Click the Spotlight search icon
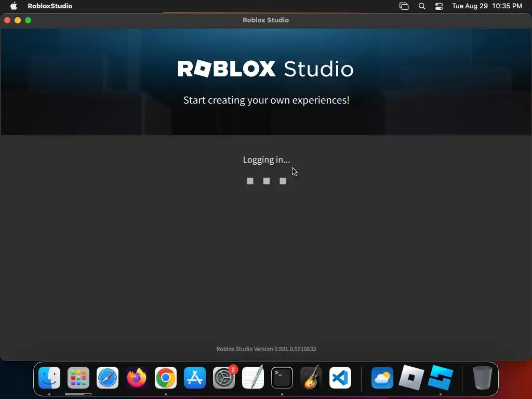Screen dimensions: 532x399 (422, 6)
